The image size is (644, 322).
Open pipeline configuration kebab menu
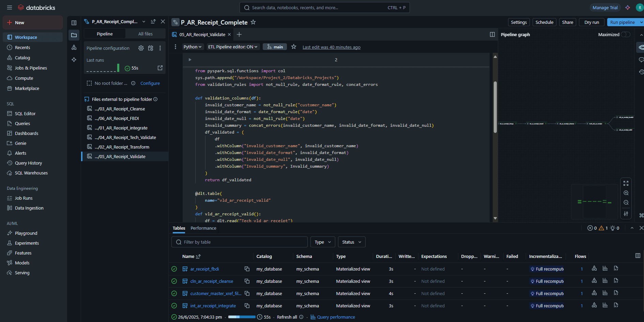tap(160, 48)
